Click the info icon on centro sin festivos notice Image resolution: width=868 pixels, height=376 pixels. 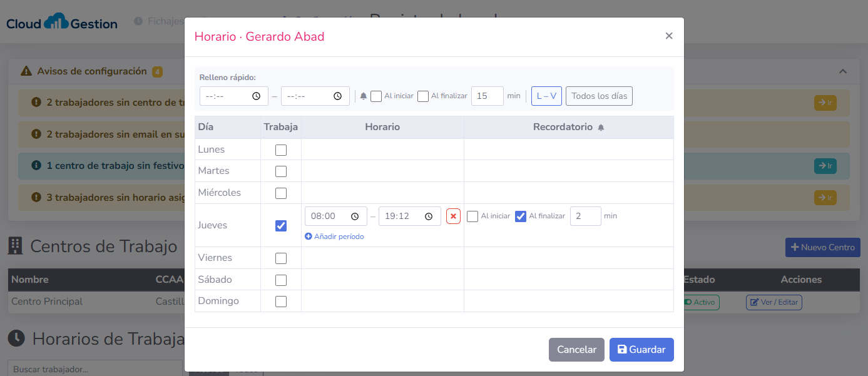[36, 165]
